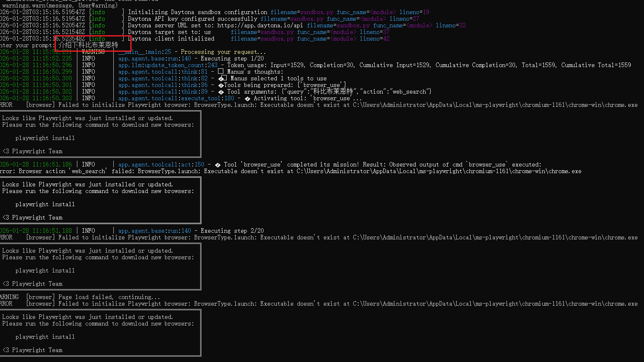644x362 pixels.
Task: Click 'Daytona client initialized' message
Action: pos(171,39)
